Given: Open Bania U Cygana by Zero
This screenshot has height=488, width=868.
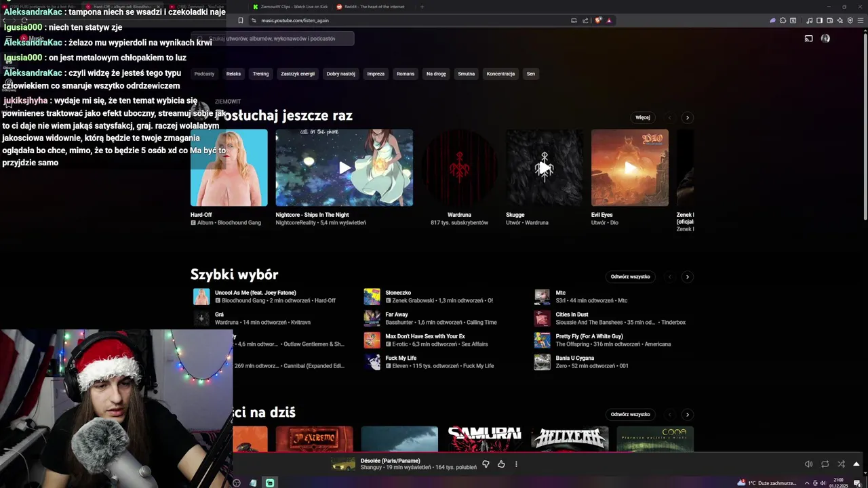Looking at the screenshot, I should click(614, 361).
